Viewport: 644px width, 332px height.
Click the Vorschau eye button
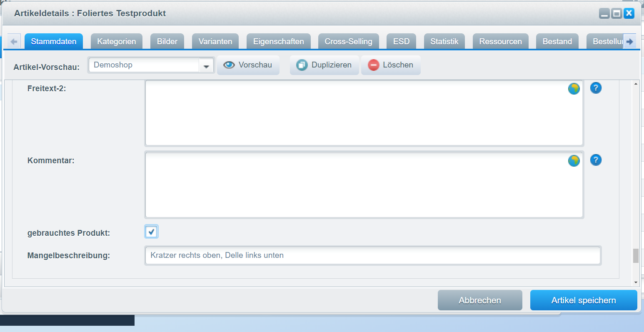click(248, 65)
